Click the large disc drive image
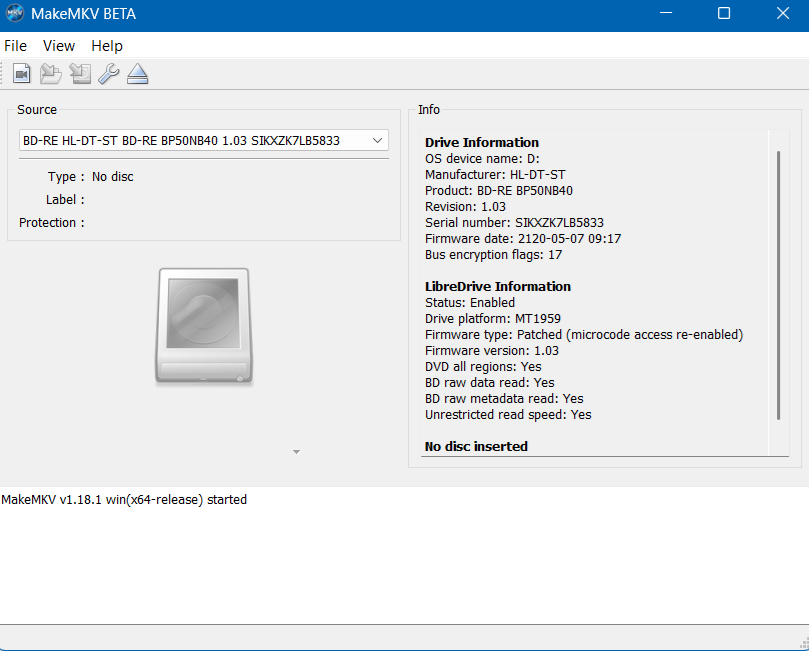This screenshot has width=809, height=651. [203, 326]
